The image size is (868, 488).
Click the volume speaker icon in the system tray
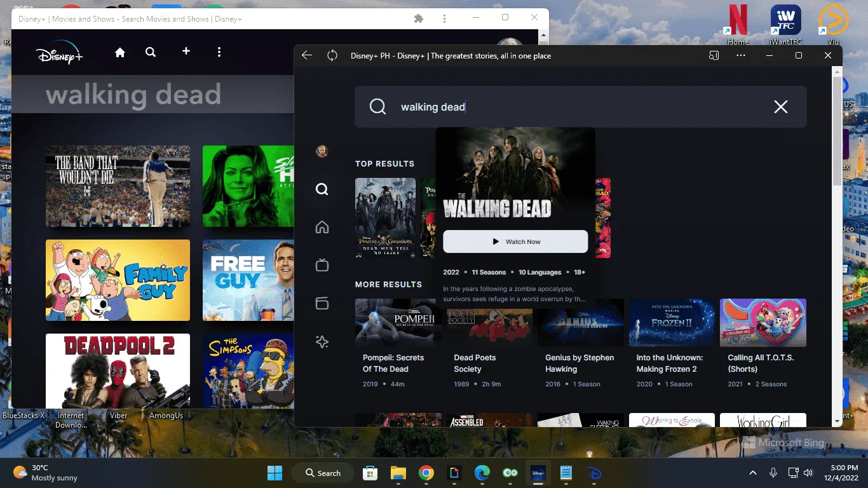tap(808, 473)
